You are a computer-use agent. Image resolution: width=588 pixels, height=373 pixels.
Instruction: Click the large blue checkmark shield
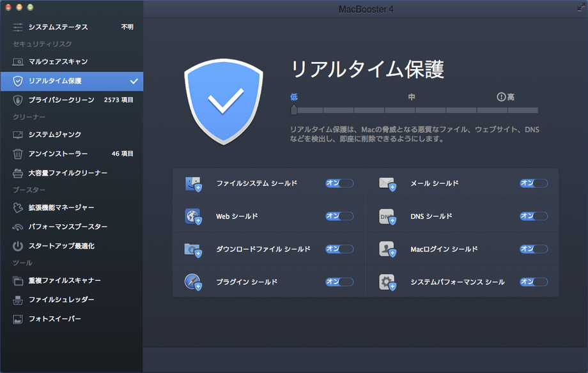(224, 102)
